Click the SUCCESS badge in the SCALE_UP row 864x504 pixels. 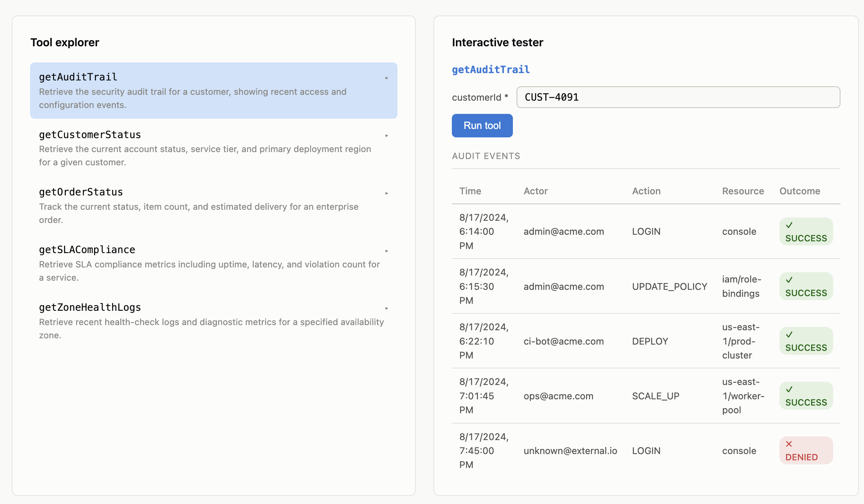pos(806,396)
